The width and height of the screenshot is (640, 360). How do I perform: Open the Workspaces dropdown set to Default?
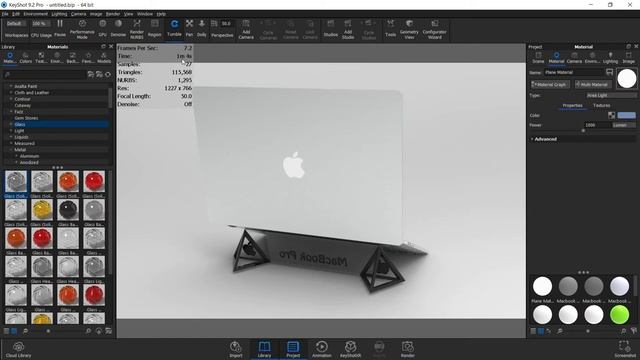[16, 24]
